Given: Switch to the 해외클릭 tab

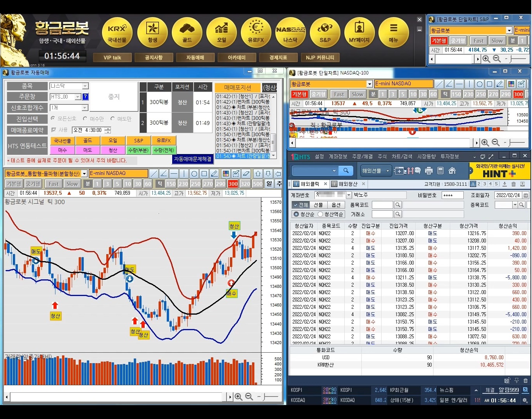Looking at the screenshot, I should 310,184.
